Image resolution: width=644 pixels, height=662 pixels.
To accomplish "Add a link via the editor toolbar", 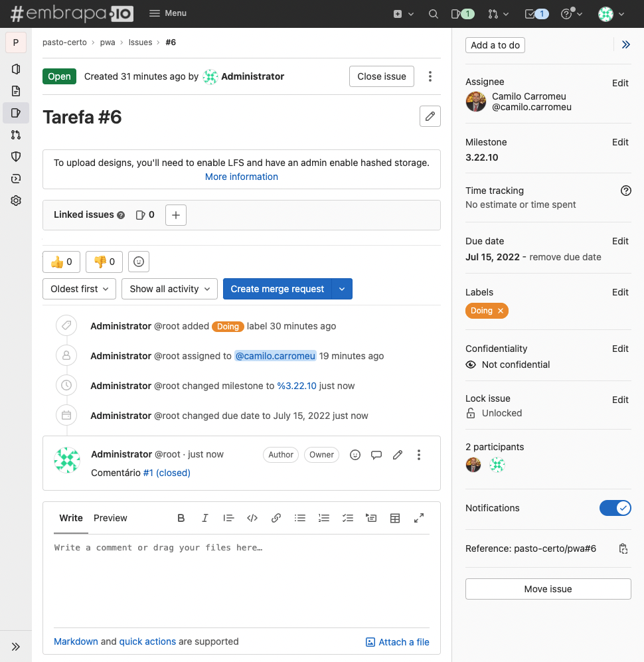I will pyautogui.click(x=276, y=518).
